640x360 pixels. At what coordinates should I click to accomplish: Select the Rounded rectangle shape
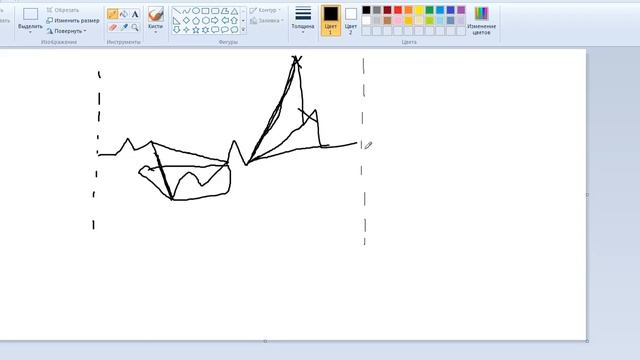tap(215, 11)
